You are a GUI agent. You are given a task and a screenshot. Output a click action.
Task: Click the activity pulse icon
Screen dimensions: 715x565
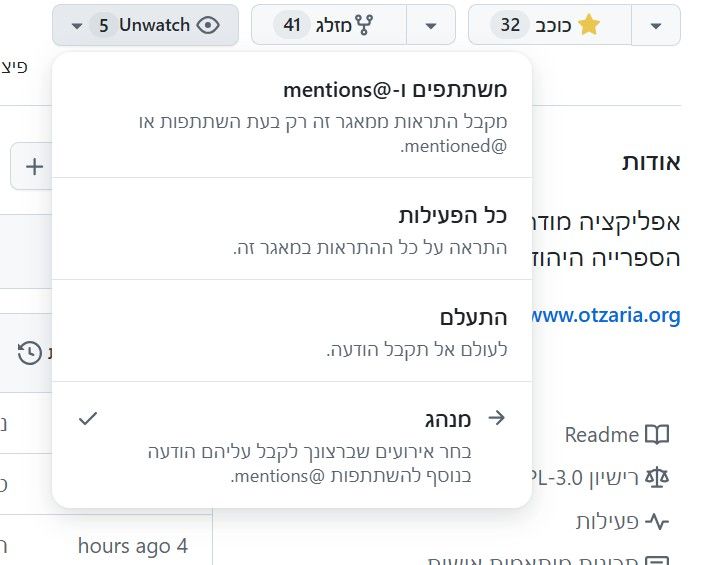(657, 521)
